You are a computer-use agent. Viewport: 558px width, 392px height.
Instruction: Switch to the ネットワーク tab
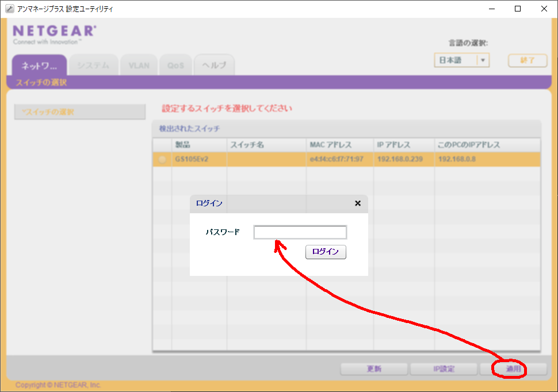pyautogui.click(x=39, y=66)
